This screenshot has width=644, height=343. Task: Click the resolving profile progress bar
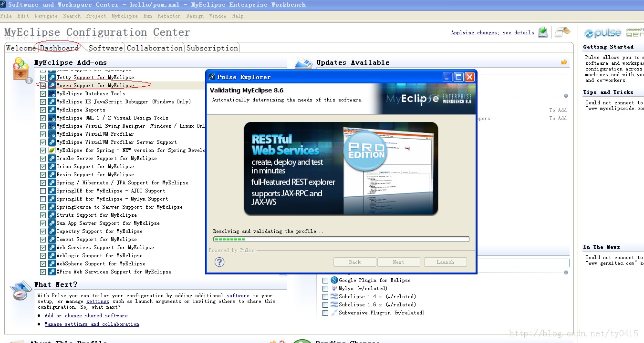(341, 239)
